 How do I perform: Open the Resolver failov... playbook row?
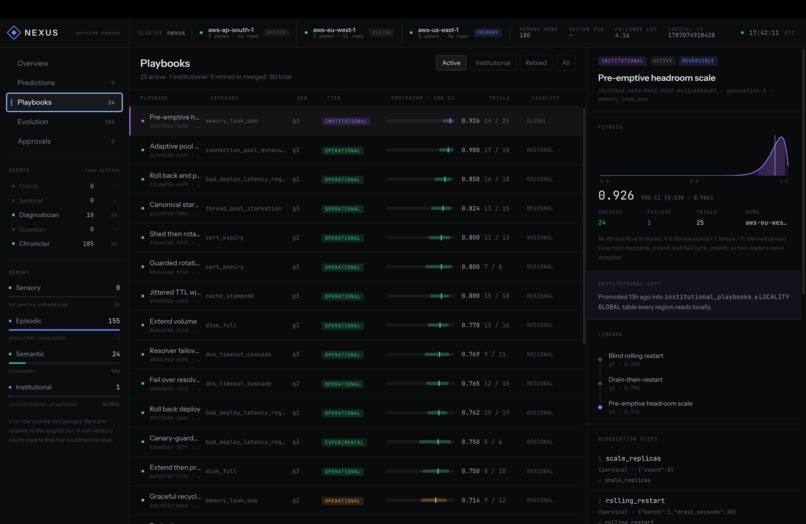356,354
